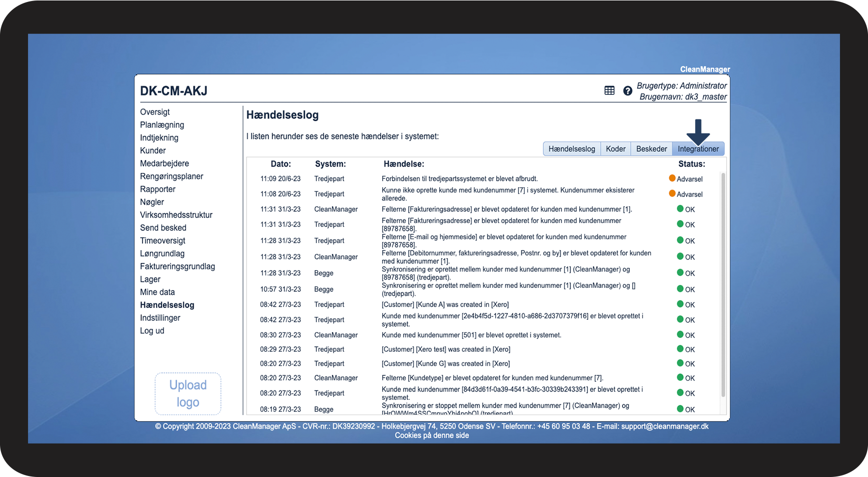
Task: Open Indstillinger in the sidebar
Action: tap(160, 318)
